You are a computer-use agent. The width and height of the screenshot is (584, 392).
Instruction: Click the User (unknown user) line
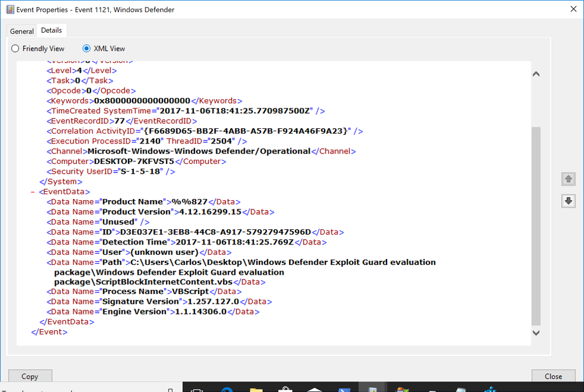click(x=139, y=252)
